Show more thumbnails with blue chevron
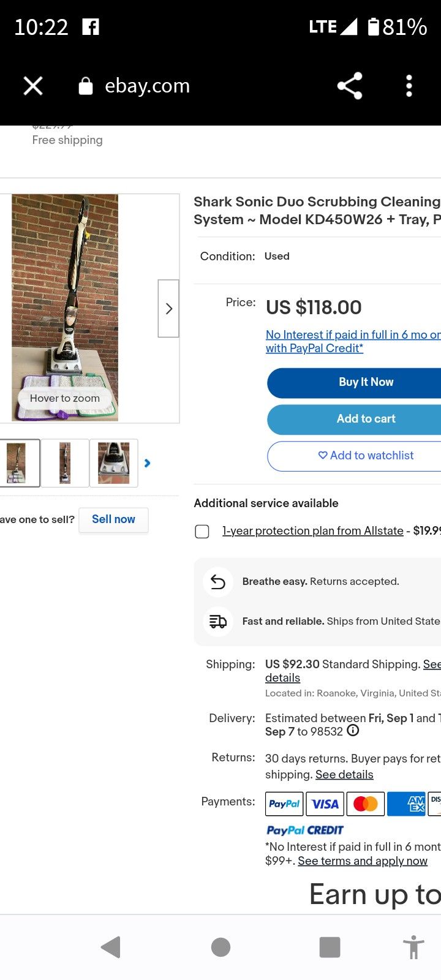441x980 pixels. pos(147,463)
